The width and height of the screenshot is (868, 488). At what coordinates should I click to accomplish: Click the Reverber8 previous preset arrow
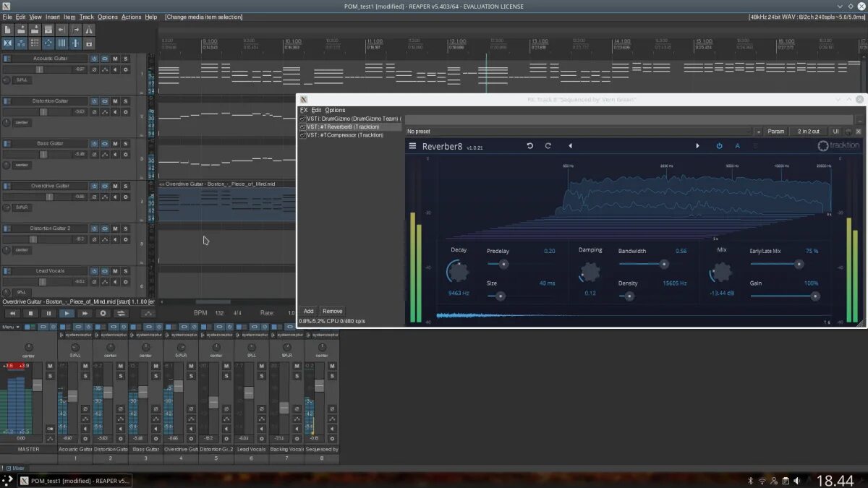[570, 146]
